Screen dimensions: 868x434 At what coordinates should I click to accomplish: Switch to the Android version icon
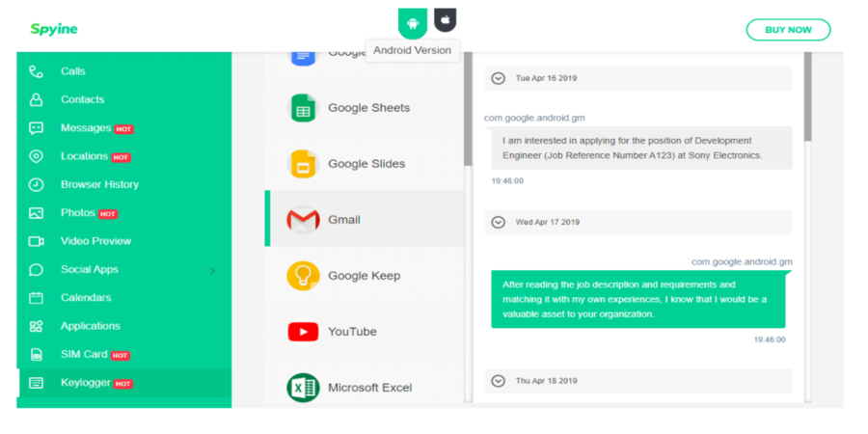413,23
